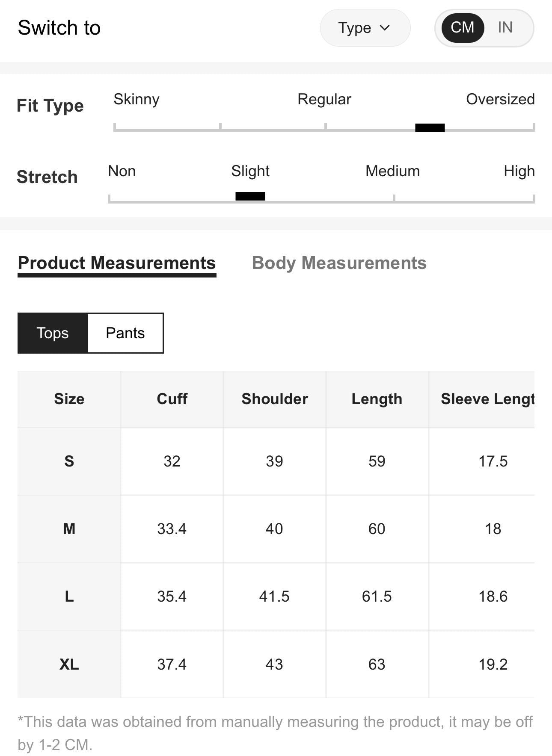Switch units to IN

click(x=505, y=27)
